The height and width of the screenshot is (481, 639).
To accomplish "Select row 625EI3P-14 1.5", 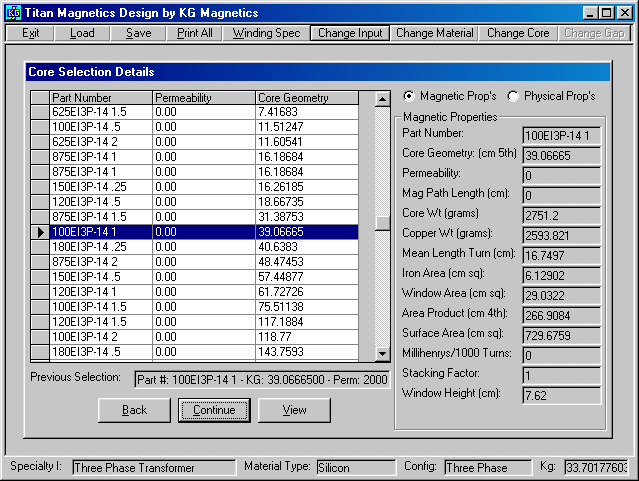I will click(195, 112).
